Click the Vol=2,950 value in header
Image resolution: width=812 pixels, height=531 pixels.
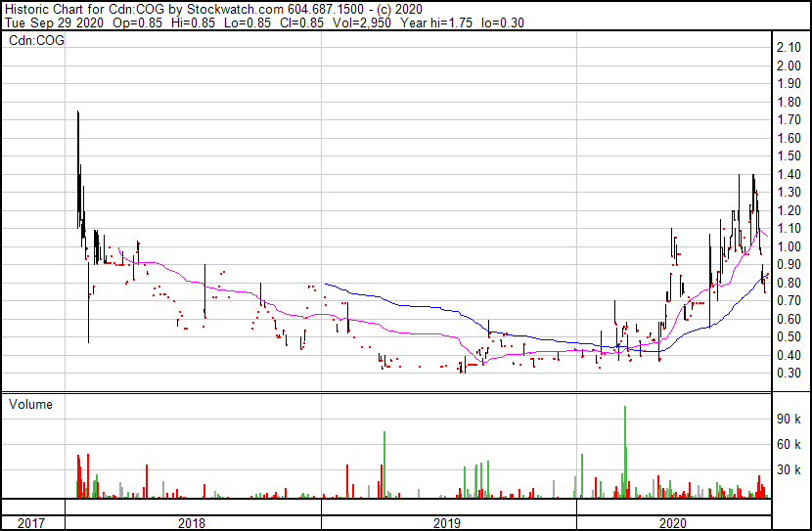(361, 22)
